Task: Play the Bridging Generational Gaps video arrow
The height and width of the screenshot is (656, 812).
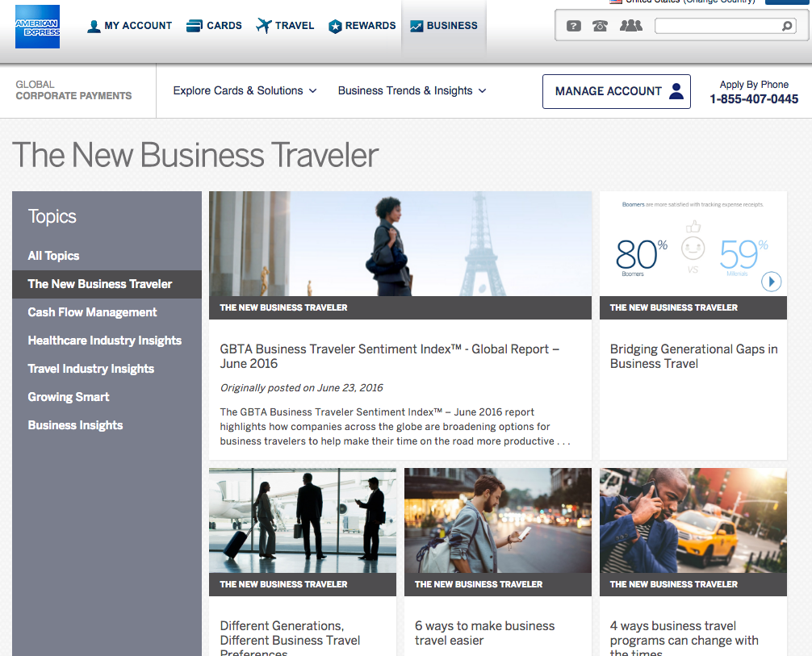Action: pos(771,282)
